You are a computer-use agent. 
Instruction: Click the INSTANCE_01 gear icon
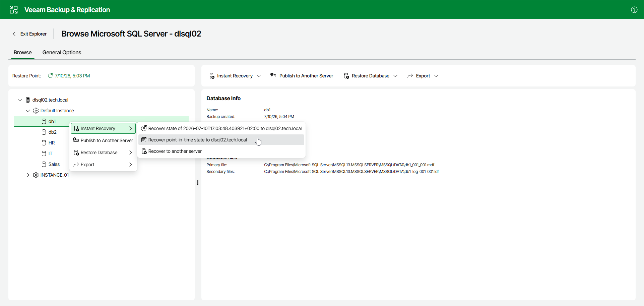click(x=36, y=175)
